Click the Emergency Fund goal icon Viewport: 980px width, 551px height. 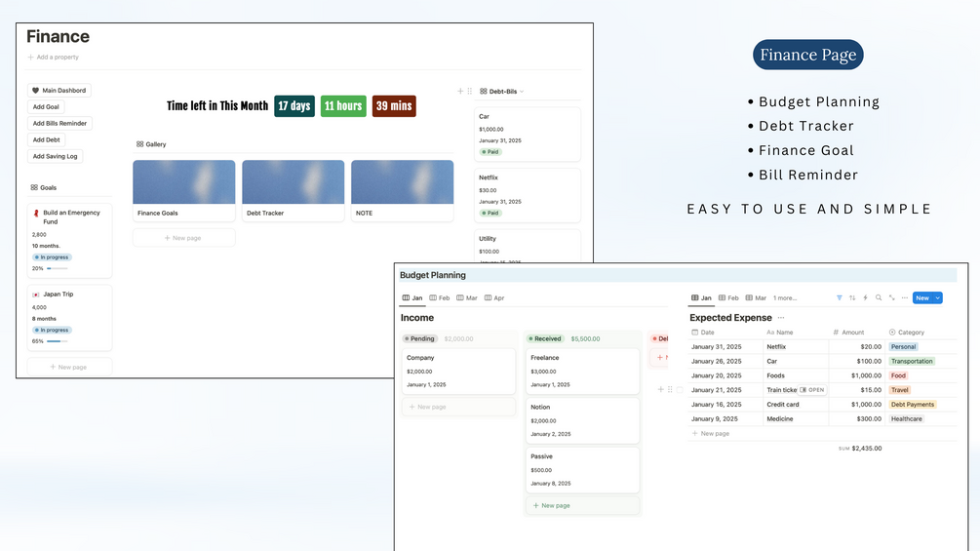[x=36, y=213]
